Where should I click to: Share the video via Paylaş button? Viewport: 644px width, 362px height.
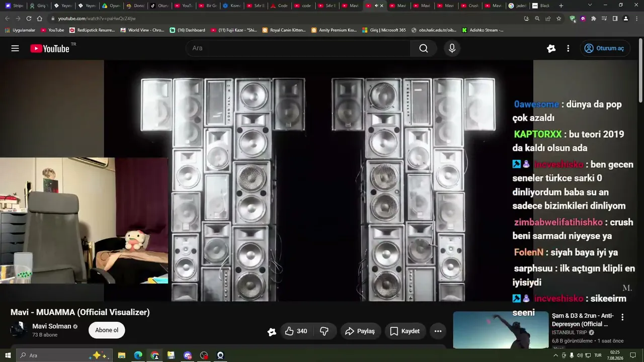[360, 331]
